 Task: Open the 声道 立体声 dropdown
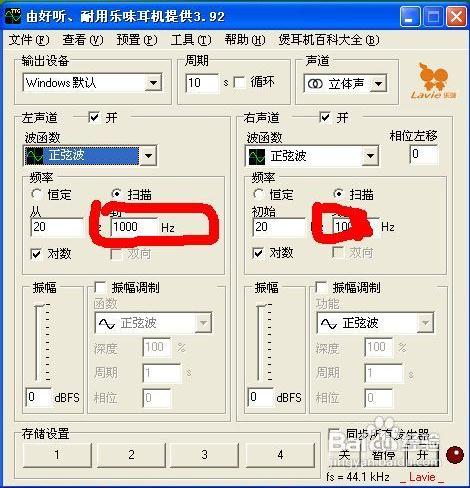tap(379, 84)
